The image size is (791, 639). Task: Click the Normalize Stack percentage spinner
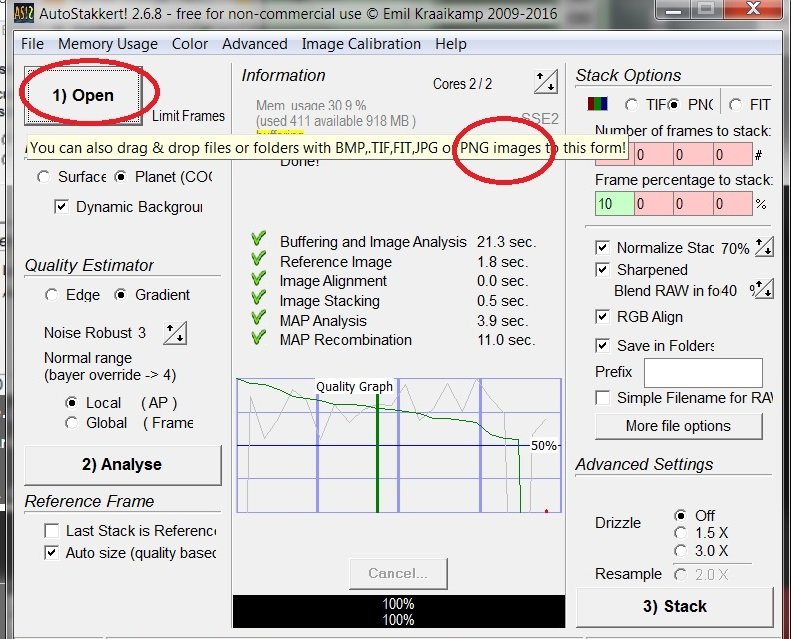pyautogui.click(x=764, y=247)
